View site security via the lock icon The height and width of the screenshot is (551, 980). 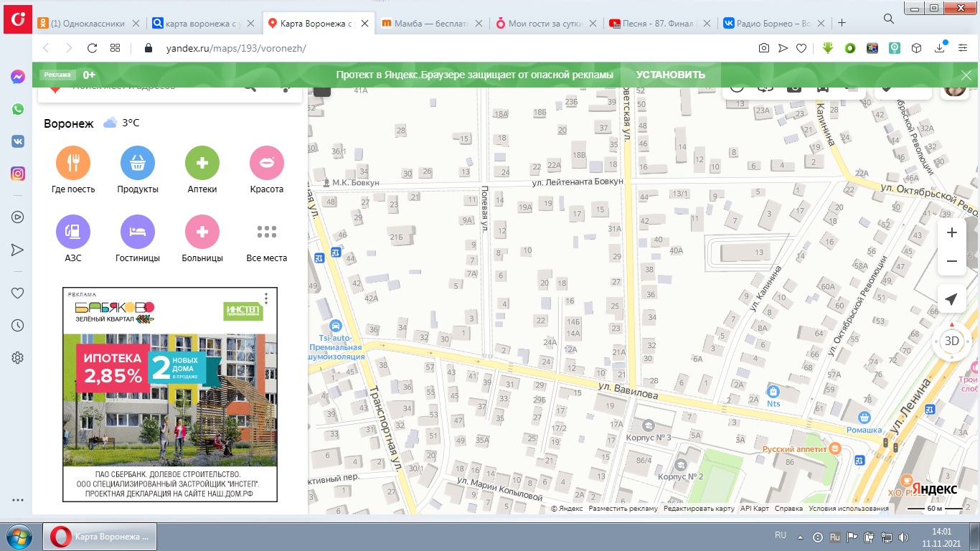pyautogui.click(x=149, y=48)
